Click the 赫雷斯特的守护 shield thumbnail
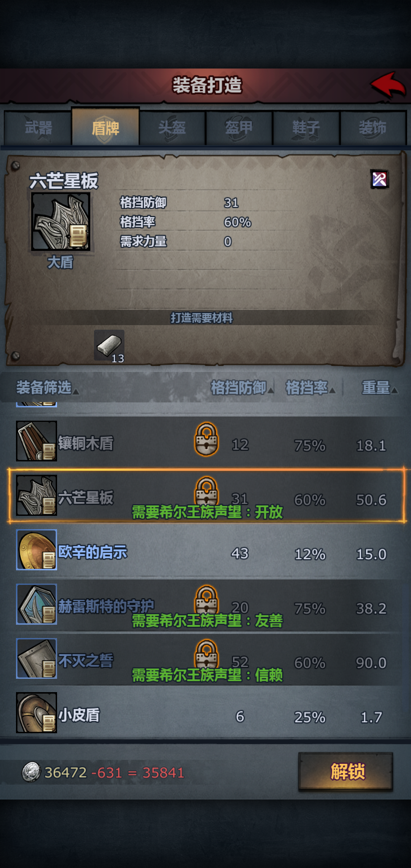The image size is (411, 868). [37, 604]
